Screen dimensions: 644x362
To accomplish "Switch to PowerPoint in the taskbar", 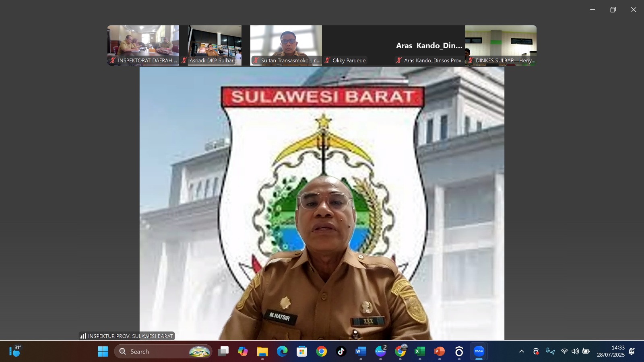I will (439, 352).
